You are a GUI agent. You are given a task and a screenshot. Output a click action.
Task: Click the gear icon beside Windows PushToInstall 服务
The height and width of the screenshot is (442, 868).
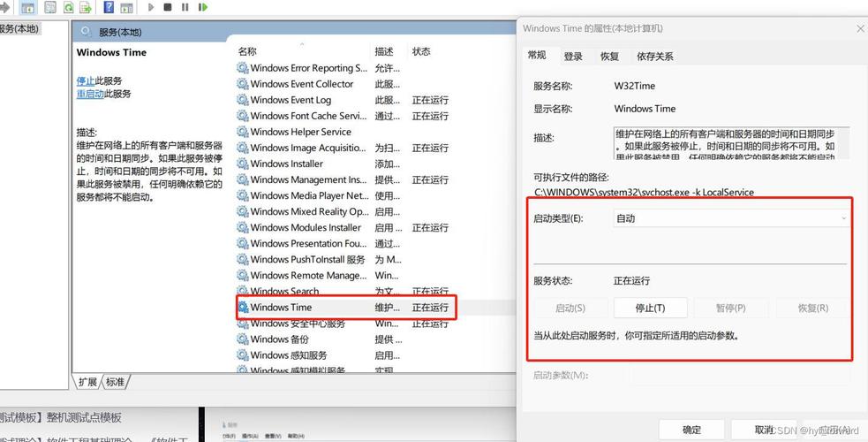tap(243, 260)
